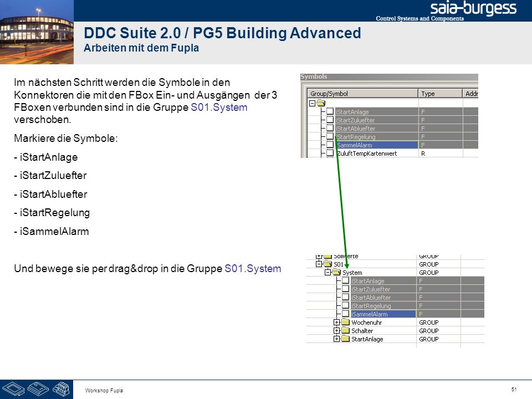Click the System group folder icon
This screenshot has width=532, height=399.
(336, 272)
